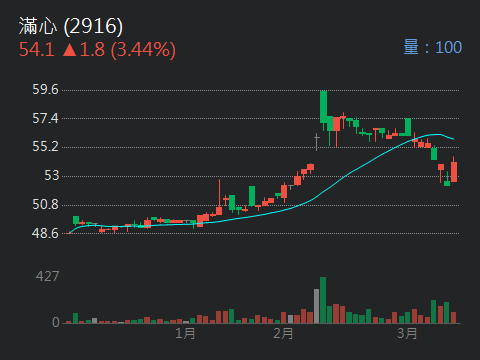
Task: Click the stock name 滿心 (2916)
Action: click(71, 26)
